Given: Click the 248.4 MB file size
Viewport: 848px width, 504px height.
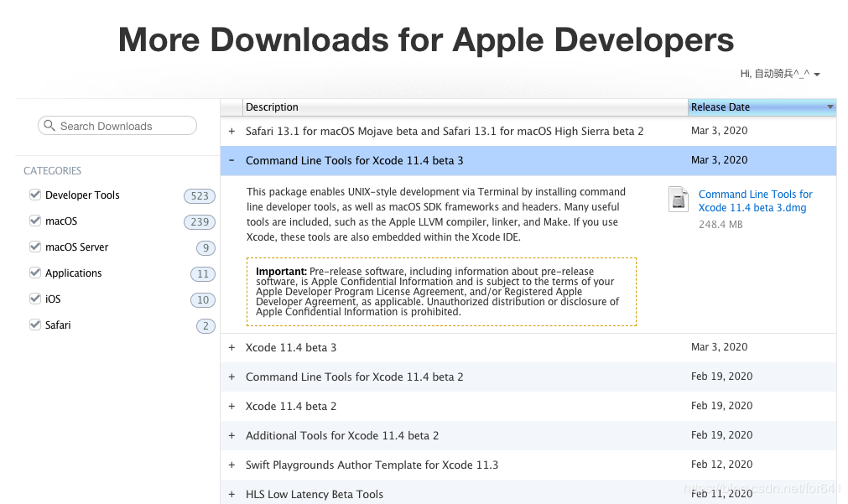Looking at the screenshot, I should (x=721, y=225).
